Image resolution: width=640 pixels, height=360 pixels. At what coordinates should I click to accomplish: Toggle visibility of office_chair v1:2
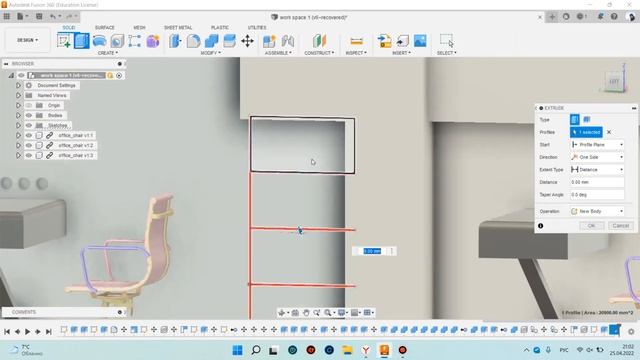tap(29, 145)
